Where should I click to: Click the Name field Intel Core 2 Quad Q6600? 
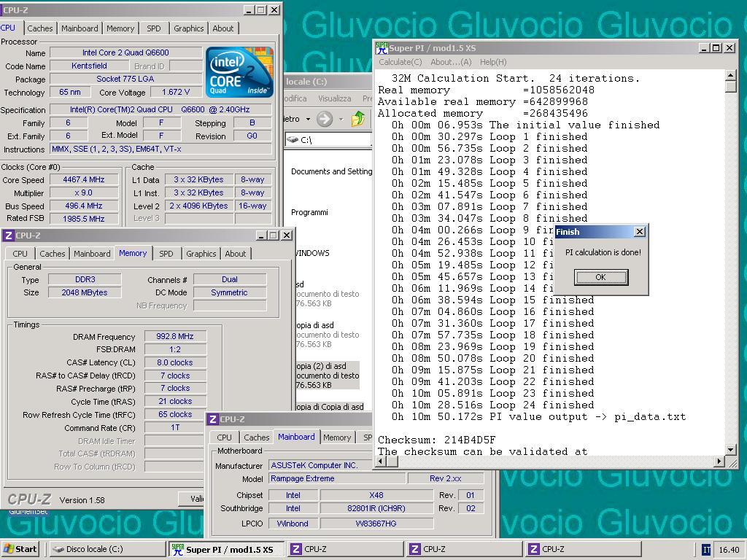(x=125, y=52)
